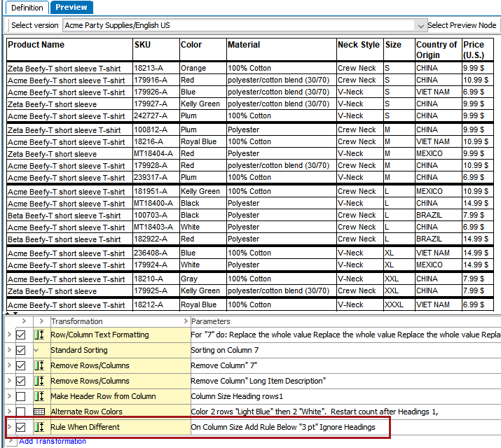The image size is (501, 448).
Task: Click the Add Transformation link
Action: pos(53,442)
